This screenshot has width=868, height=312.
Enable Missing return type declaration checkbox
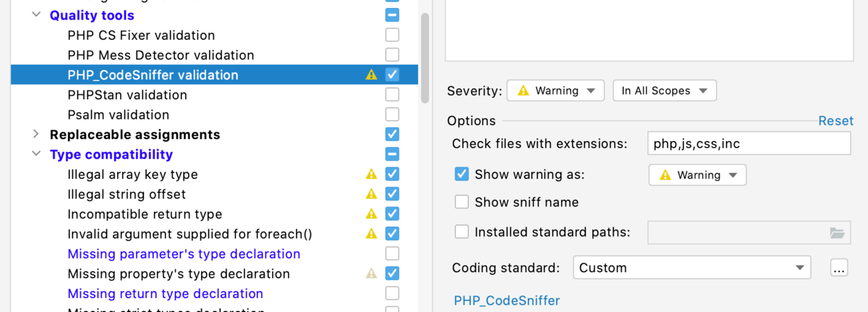[392, 293]
